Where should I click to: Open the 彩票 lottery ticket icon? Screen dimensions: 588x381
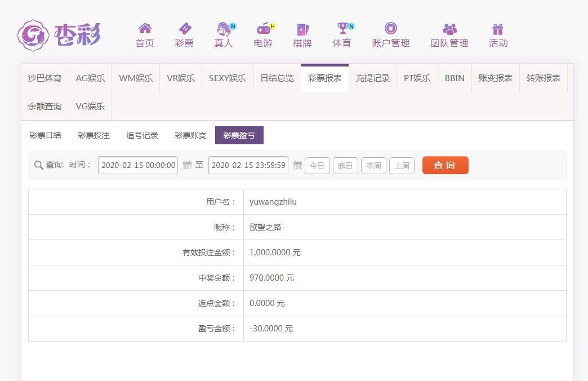(x=184, y=28)
